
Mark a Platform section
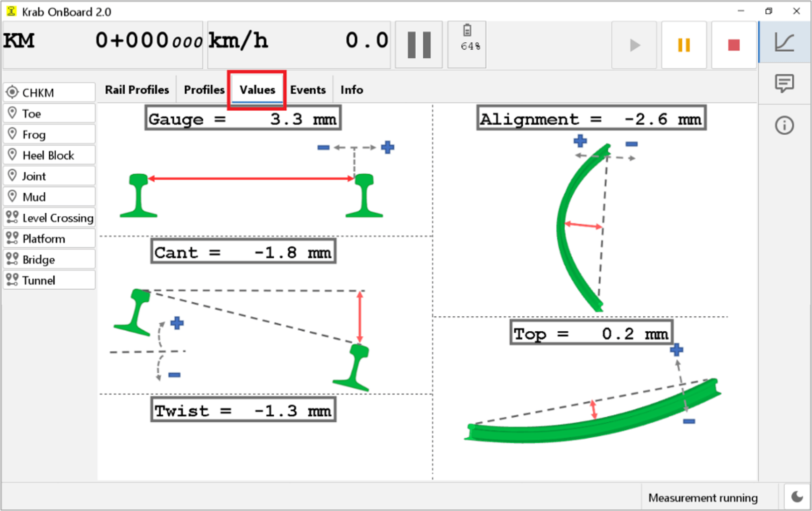(49, 239)
